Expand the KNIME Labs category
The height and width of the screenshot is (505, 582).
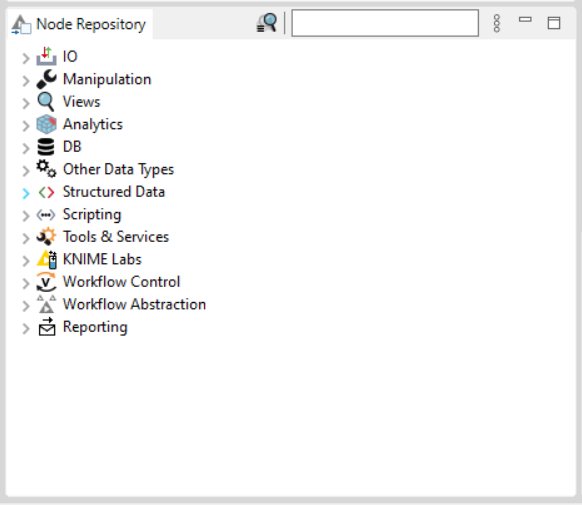pyautogui.click(x=26, y=261)
